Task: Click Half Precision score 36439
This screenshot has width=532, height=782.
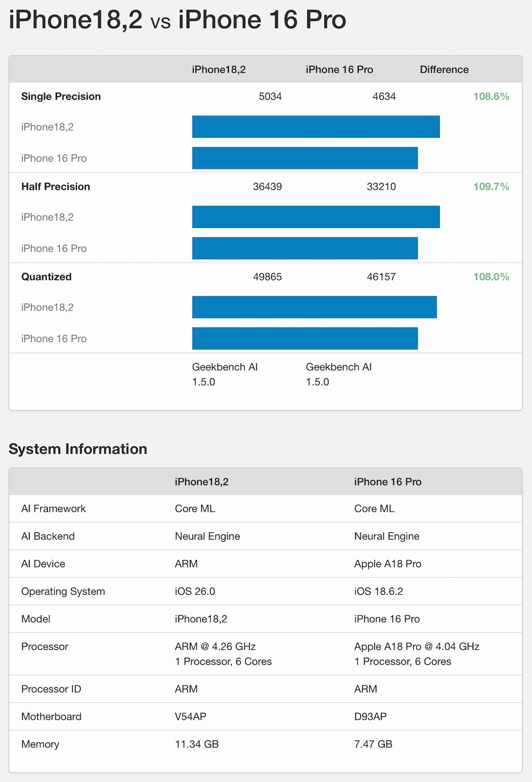Action: (267, 186)
